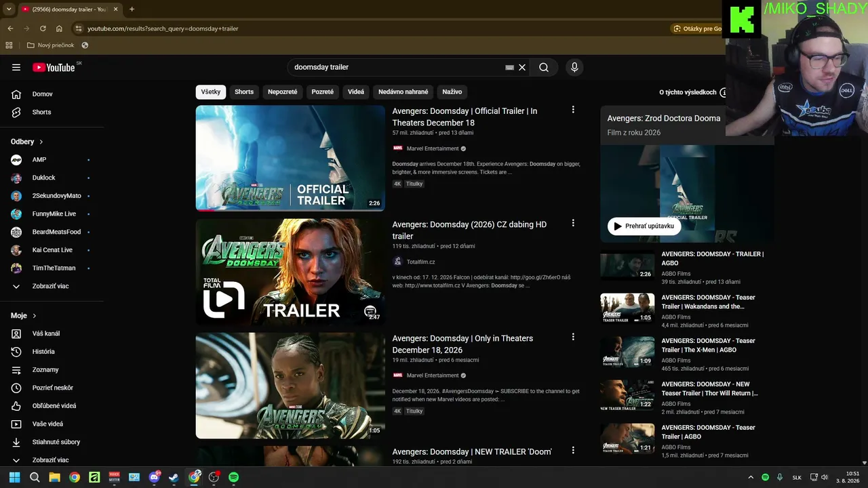Filter results by Nepozreté
Viewport: 868px width, 488px height.
pos(283,92)
